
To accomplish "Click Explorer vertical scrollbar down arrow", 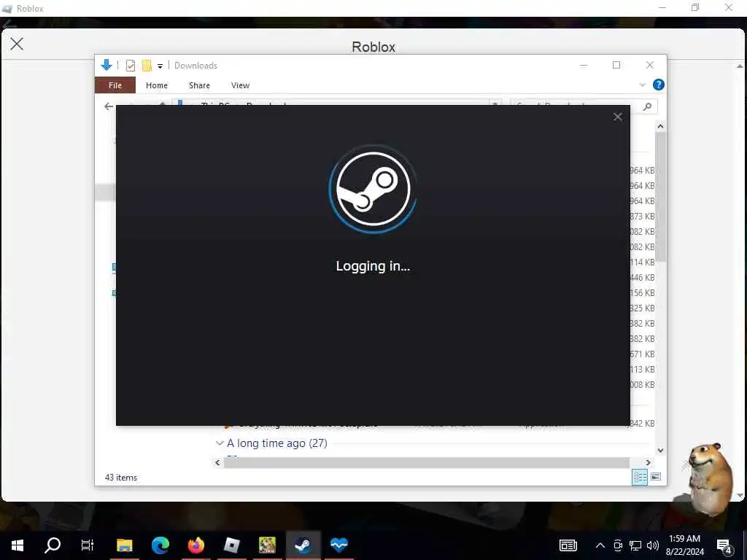I will [x=660, y=450].
